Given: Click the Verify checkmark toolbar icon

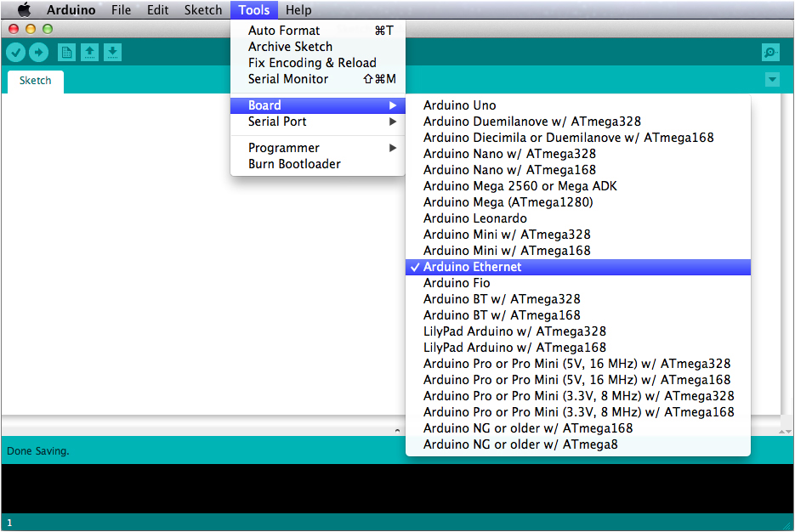Looking at the screenshot, I should tap(15, 52).
